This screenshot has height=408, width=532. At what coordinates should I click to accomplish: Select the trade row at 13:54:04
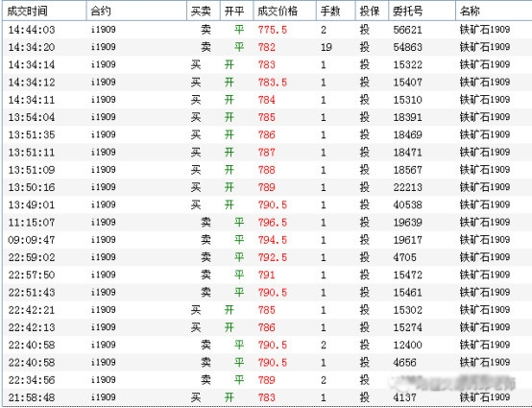tap(267, 117)
